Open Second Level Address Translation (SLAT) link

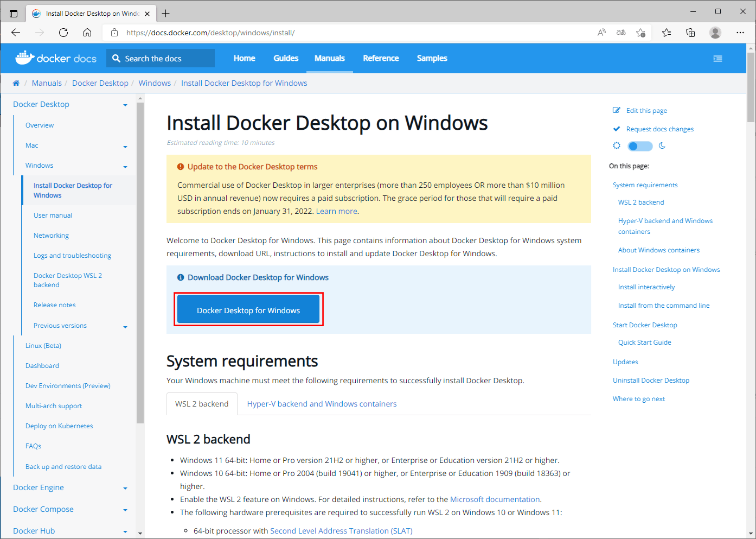(341, 531)
